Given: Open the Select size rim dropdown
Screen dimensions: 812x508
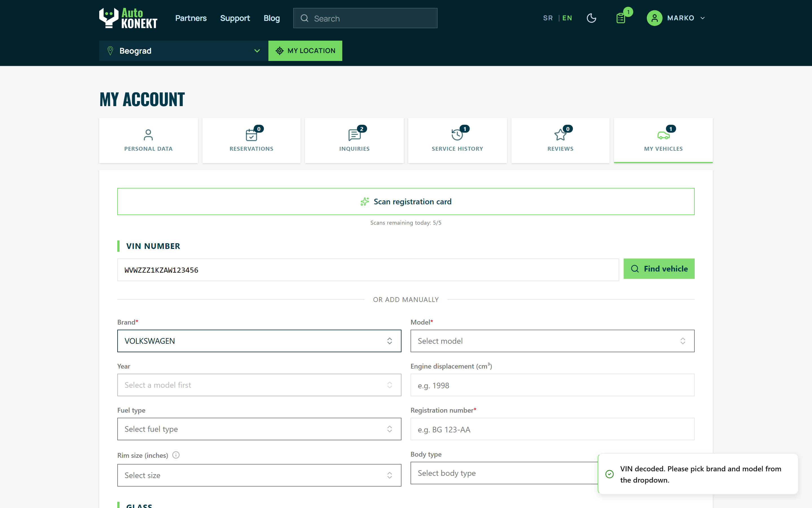Looking at the screenshot, I should (259, 476).
